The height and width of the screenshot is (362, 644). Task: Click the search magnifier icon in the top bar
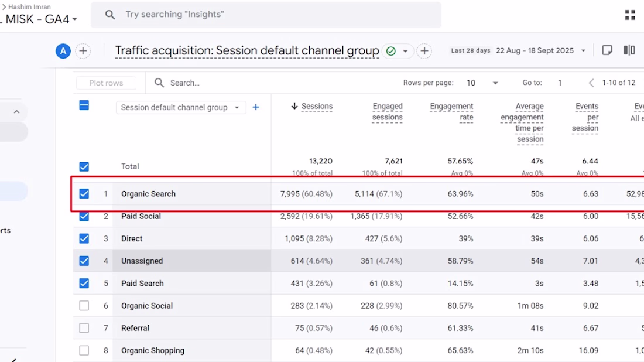coord(109,15)
